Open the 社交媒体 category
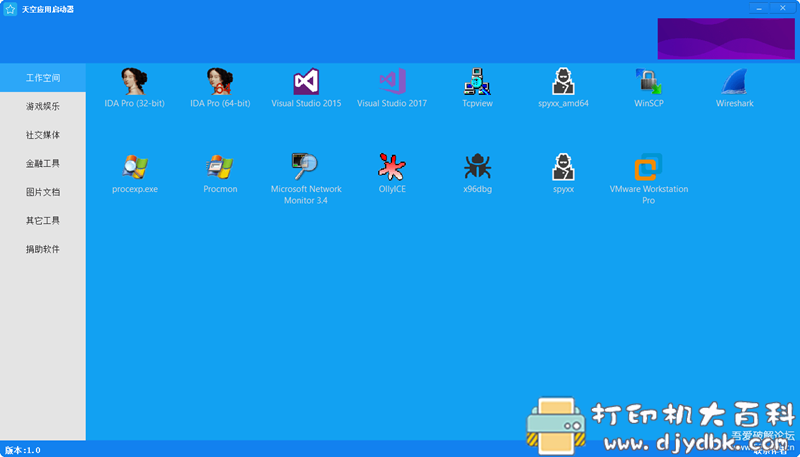 43,135
